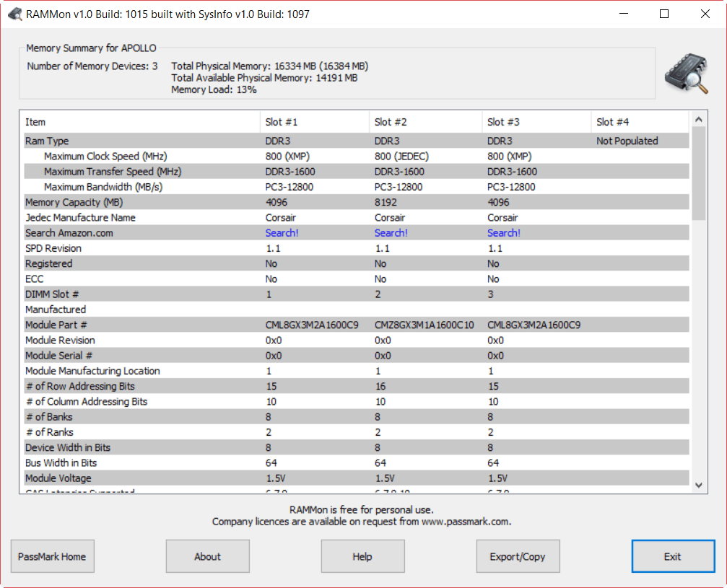Click the Registered row label
Viewport: 727px width, 588px height.
tap(48, 263)
